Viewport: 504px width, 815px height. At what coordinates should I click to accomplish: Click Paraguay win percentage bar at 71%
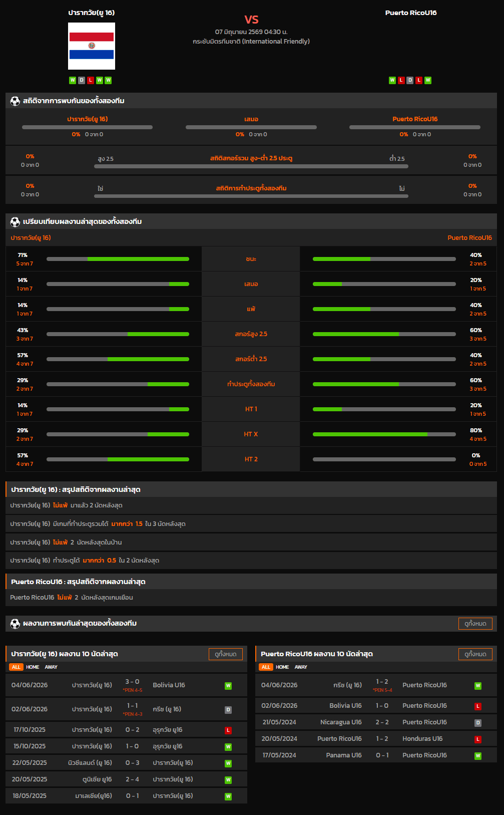118,259
